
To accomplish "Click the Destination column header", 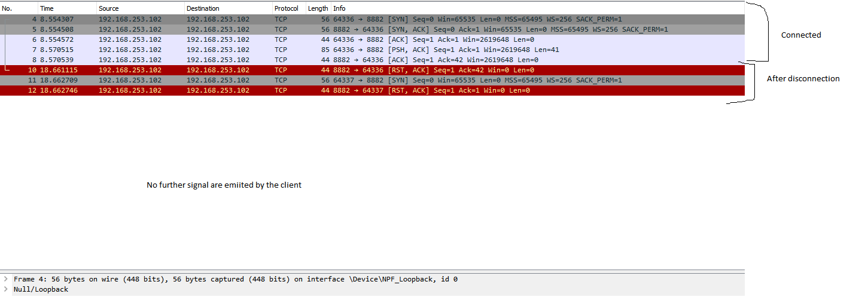I will coord(228,8).
